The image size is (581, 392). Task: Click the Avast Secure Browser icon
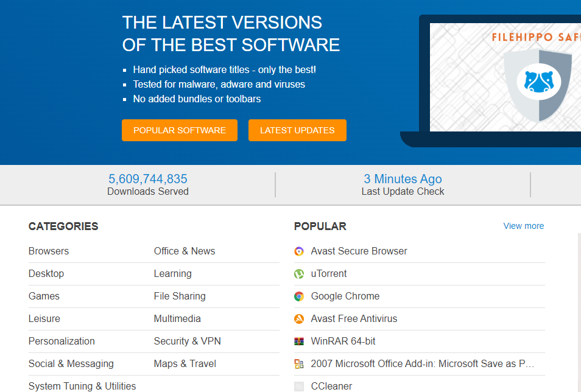[x=299, y=251]
